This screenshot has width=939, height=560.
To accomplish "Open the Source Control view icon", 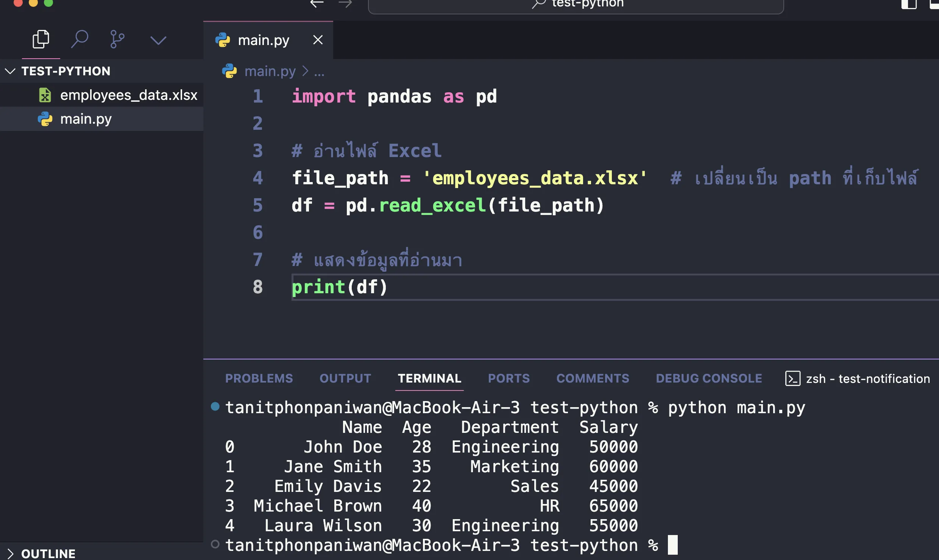I will tap(117, 39).
